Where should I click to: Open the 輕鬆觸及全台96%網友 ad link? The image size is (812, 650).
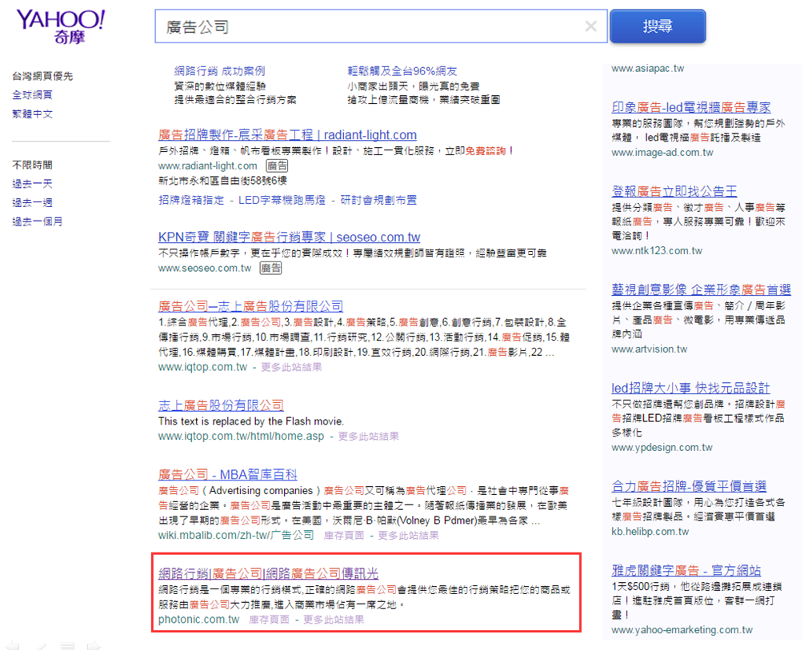pyautogui.click(x=402, y=71)
